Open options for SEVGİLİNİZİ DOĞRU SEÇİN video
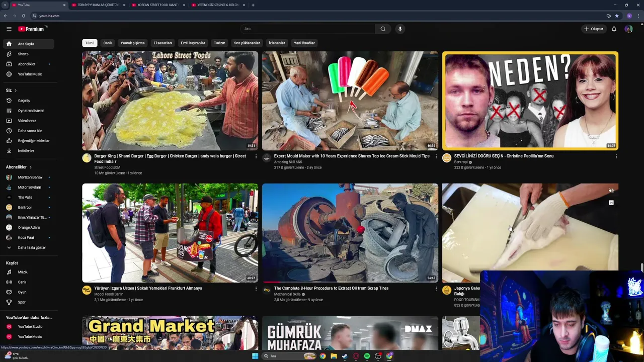This screenshot has width=644, height=362. 616,156
